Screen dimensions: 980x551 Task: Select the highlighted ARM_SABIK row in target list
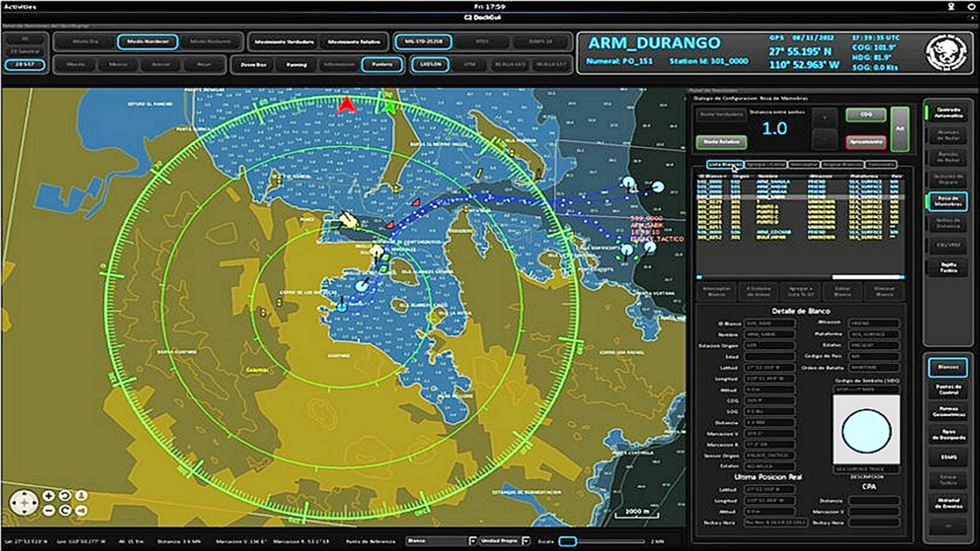tap(800, 197)
